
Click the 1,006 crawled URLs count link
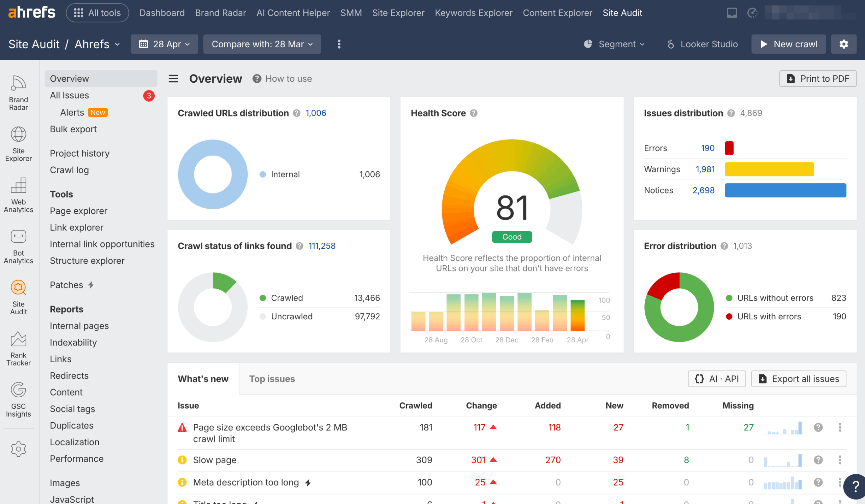(316, 113)
